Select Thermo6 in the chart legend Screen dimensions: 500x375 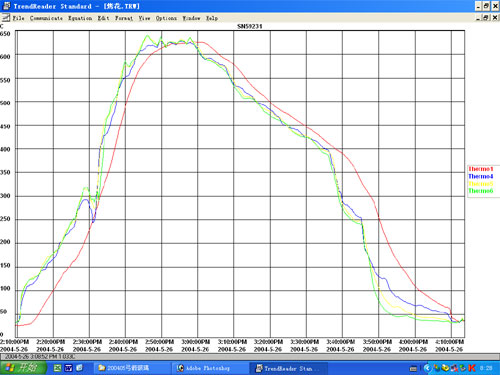click(x=480, y=191)
